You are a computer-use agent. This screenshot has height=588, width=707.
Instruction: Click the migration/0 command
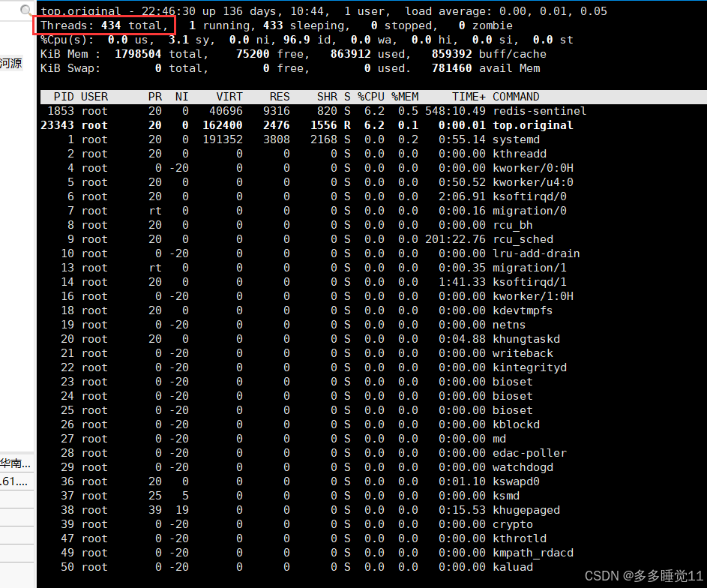529,211
